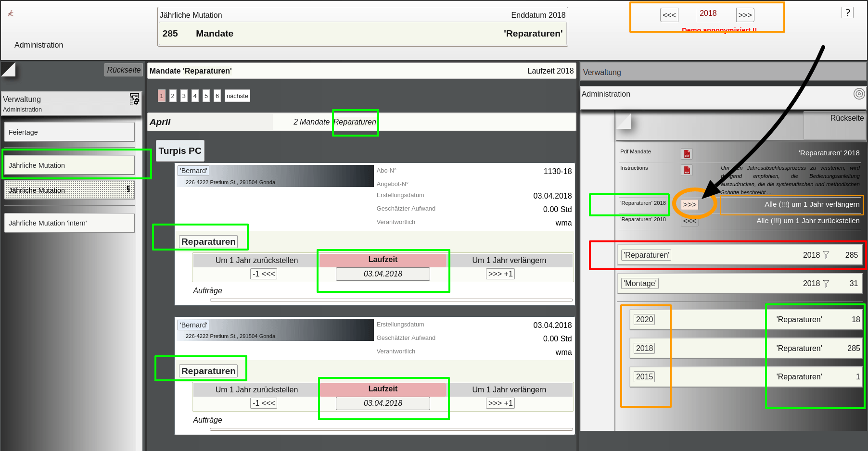The image size is (868, 451).
Task: Open Feiertage in left sidebar
Action: (70, 132)
